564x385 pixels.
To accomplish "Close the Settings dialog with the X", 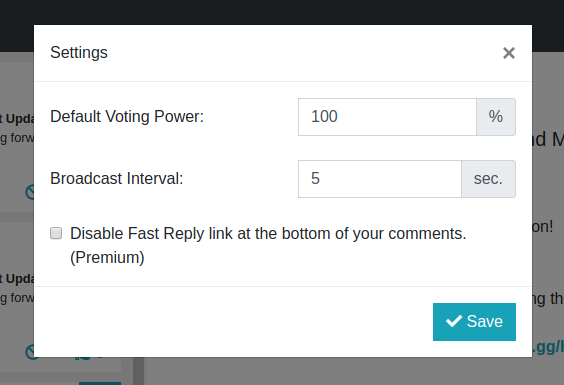I will [x=509, y=53].
